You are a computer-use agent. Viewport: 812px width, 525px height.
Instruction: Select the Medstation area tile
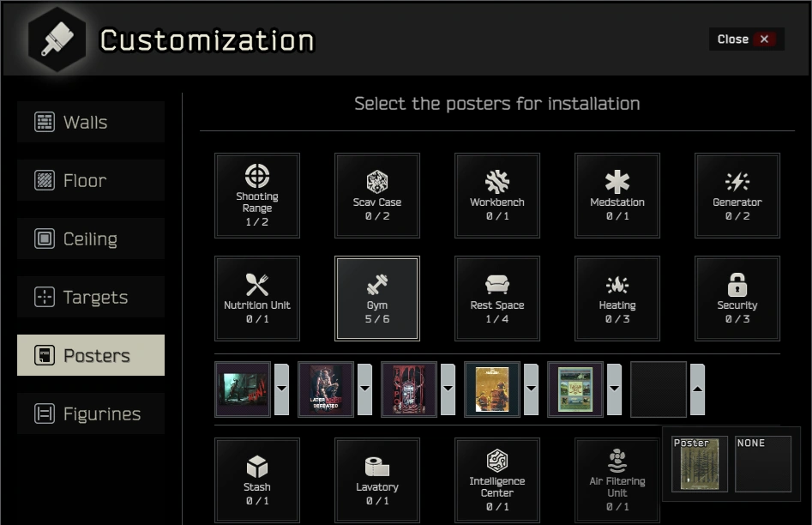point(617,196)
